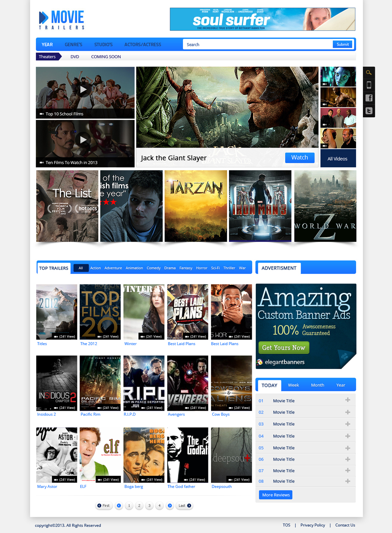Image resolution: width=392 pixels, height=533 pixels.
Task: Filter top trailers by Sci-Fi
Action: click(x=216, y=268)
